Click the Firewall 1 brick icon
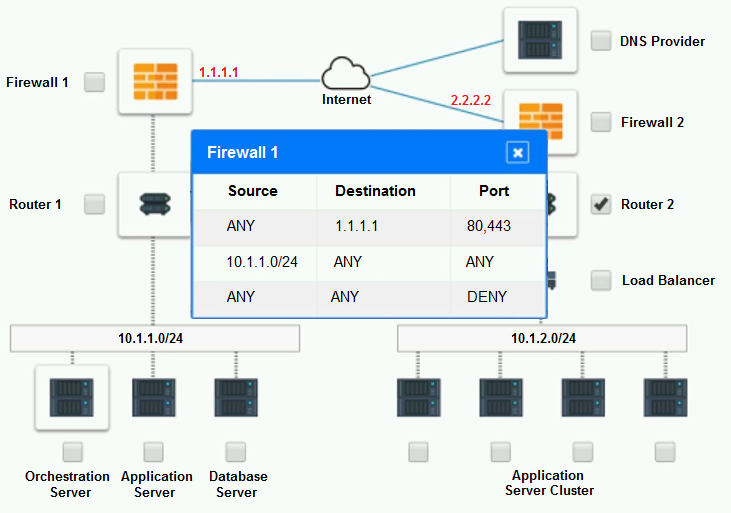 pyautogui.click(x=154, y=82)
